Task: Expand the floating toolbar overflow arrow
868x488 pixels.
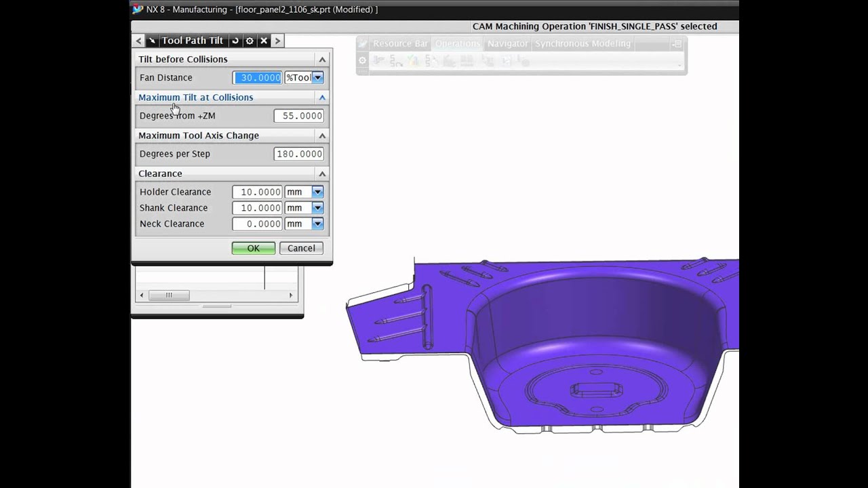Action: (x=679, y=64)
